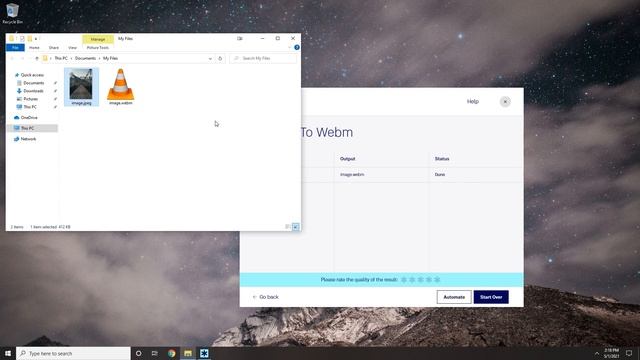
Task: Switch to the converter app on taskbar
Action: (204, 353)
